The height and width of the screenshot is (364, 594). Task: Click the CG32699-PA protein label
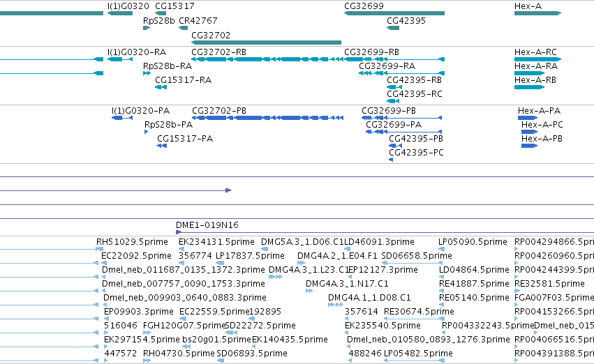pos(394,125)
